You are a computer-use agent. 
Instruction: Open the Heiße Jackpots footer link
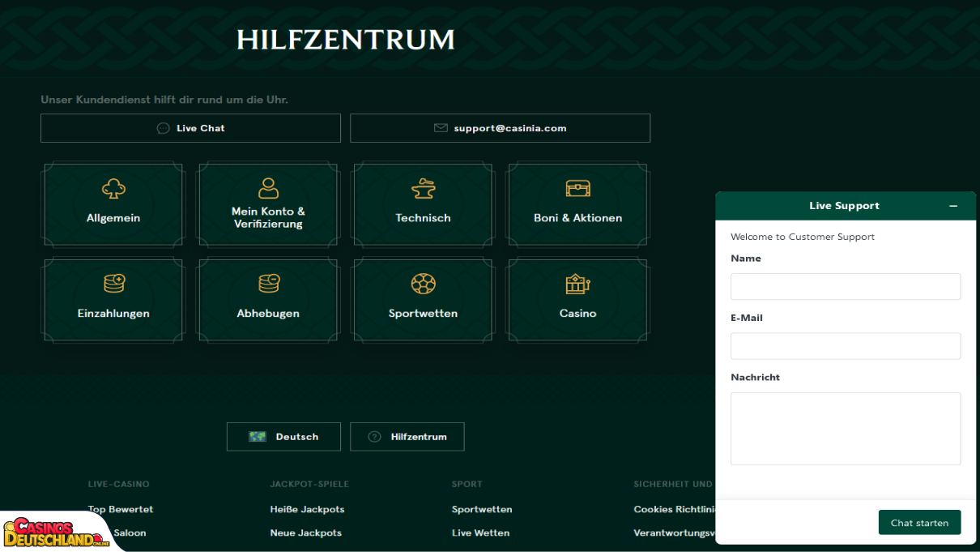pyautogui.click(x=307, y=510)
